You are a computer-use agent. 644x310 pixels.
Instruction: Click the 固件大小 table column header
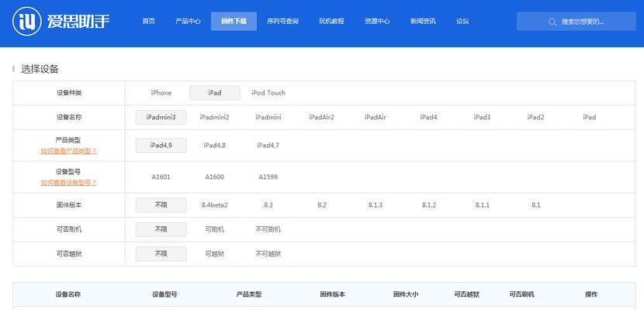click(x=405, y=294)
